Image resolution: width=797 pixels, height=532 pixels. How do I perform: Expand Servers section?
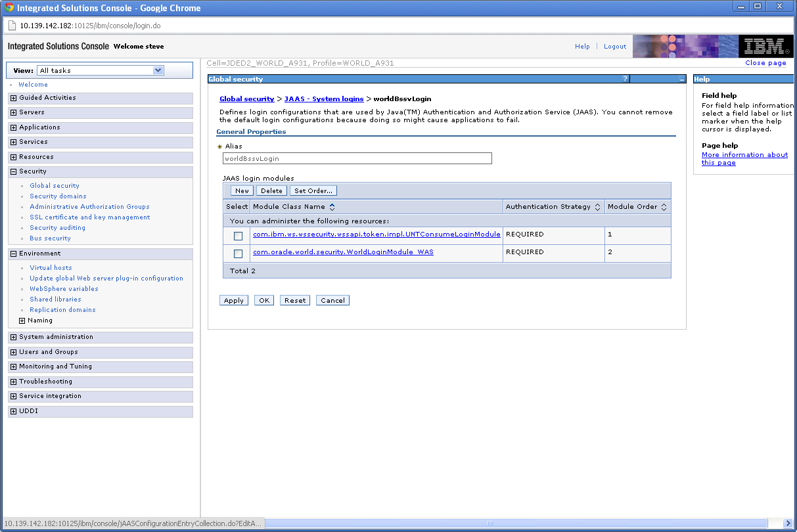pyautogui.click(x=13, y=112)
